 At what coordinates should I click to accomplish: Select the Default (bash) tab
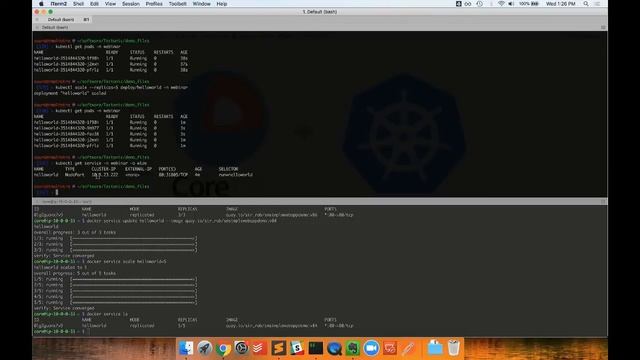click(x=63, y=20)
